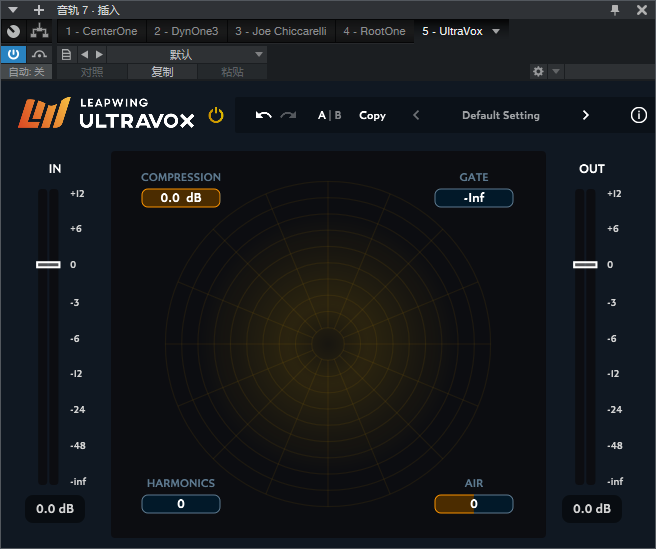Image resolution: width=656 pixels, height=549 pixels.
Task: Switch to 1 - CenterOne tab
Action: [x=101, y=31]
